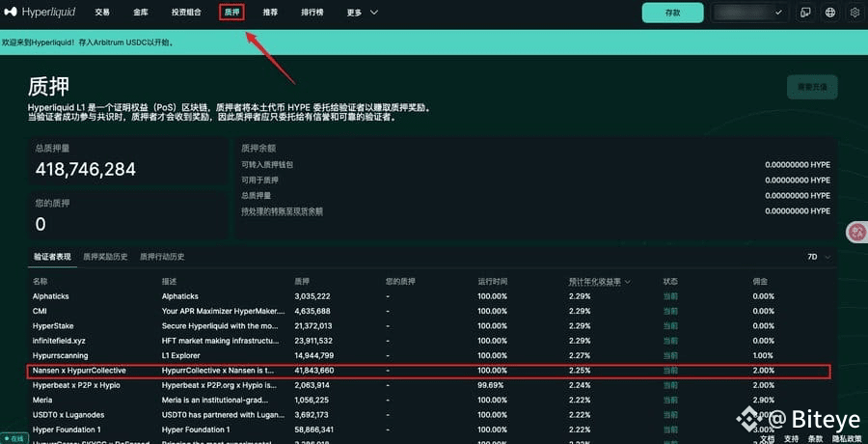Screen dimensions: 868x444
Task: Click the 1.00% commission for Hypurrscanning
Action: pyautogui.click(x=764, y=355)
